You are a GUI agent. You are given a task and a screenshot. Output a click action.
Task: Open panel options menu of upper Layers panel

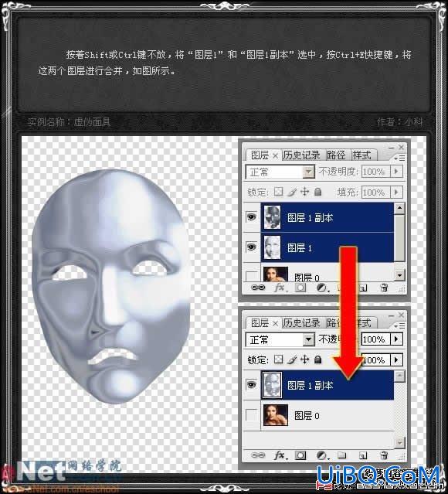[x=399, y=158]
